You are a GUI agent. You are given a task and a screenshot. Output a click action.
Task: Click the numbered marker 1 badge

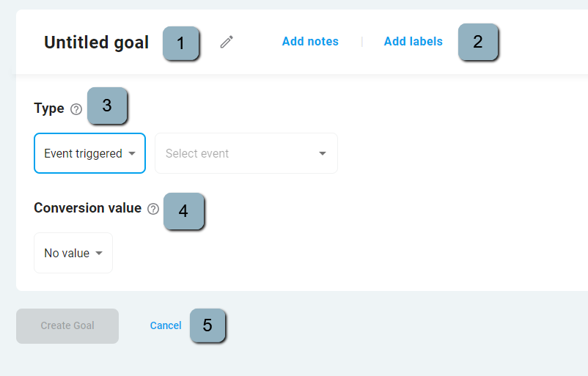coord(180,43)
